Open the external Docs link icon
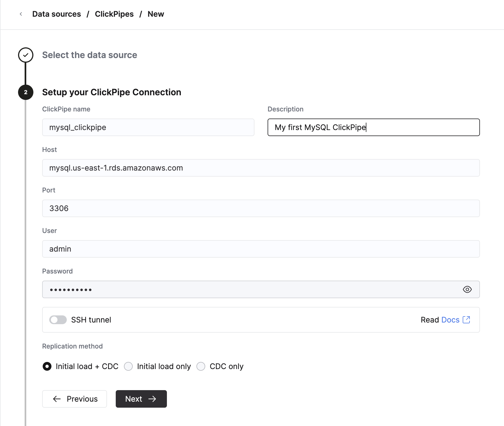 pyautogui.click(x=466, y=320)
